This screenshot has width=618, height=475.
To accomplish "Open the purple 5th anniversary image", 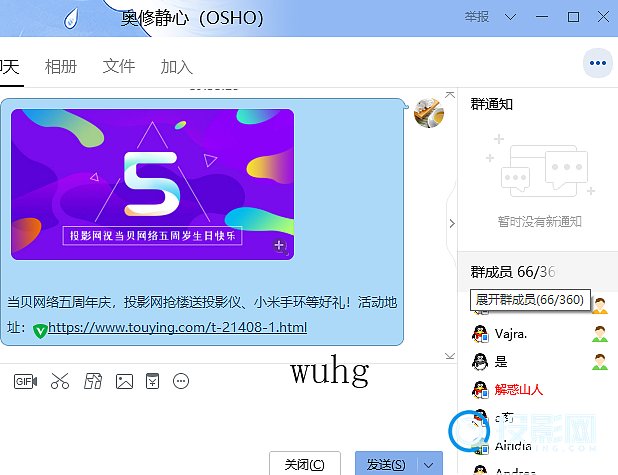I will pos(153,184).
